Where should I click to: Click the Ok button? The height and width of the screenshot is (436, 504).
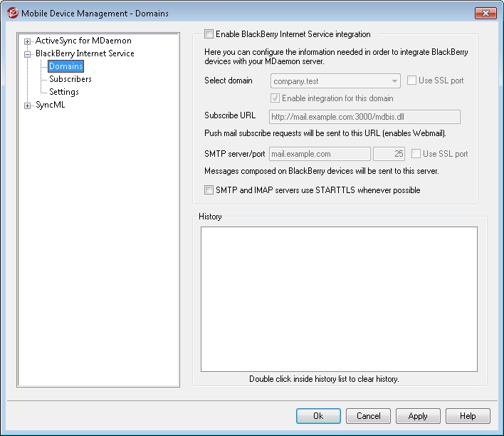[x=318, y=416]
